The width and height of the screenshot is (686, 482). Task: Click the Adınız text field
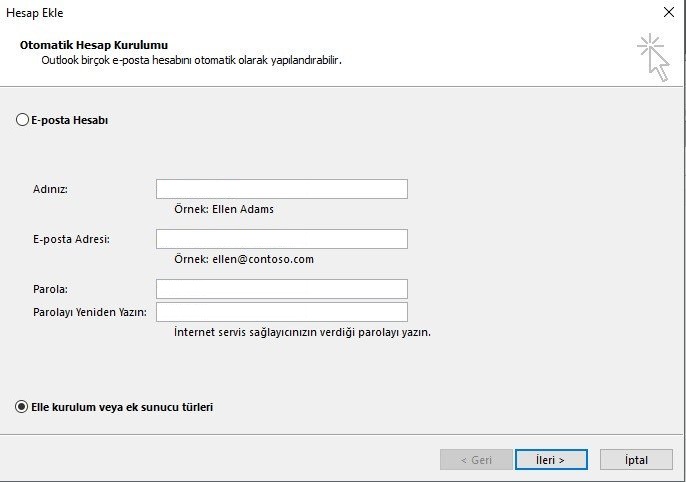click(282, 189)
